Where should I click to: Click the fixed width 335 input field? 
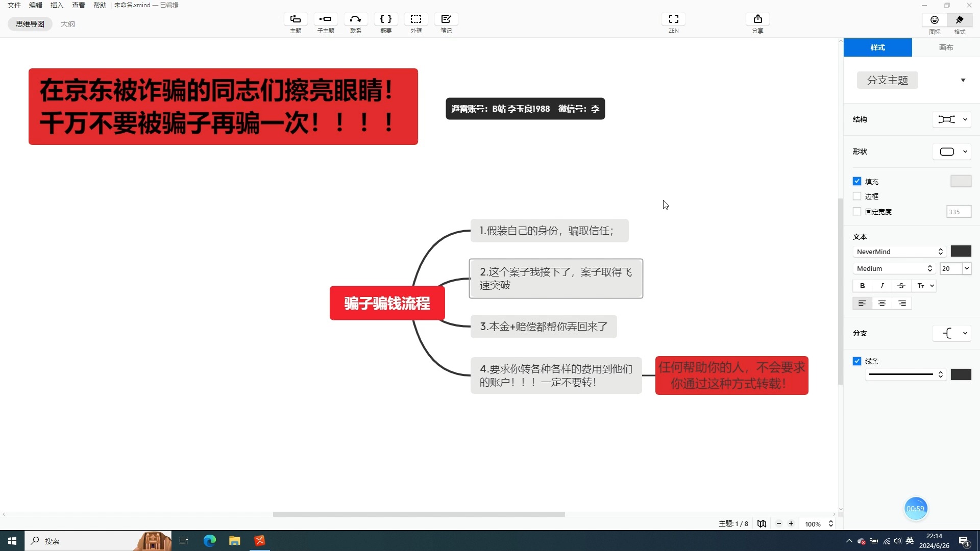(x=959, y=212)
